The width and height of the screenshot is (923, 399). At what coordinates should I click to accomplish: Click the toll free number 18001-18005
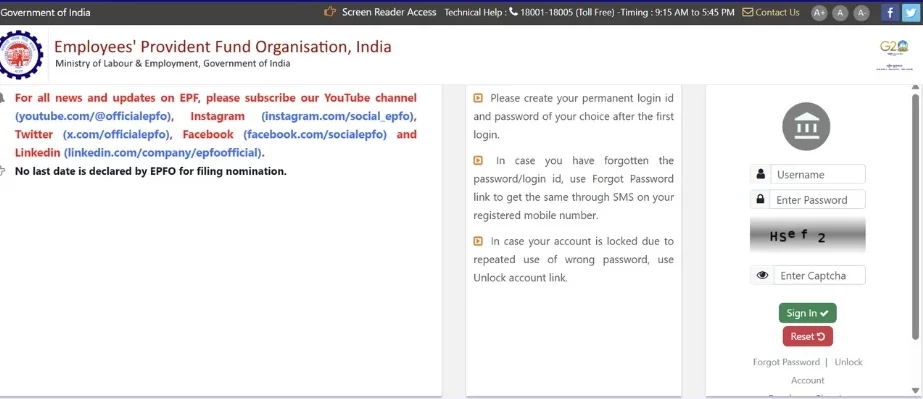pos(546,12)
